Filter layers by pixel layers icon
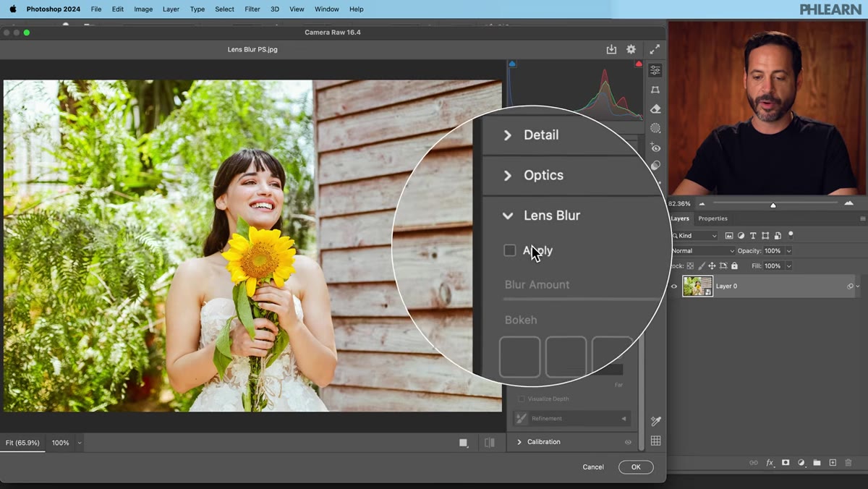Screen dimensions: 868x489 729,236
